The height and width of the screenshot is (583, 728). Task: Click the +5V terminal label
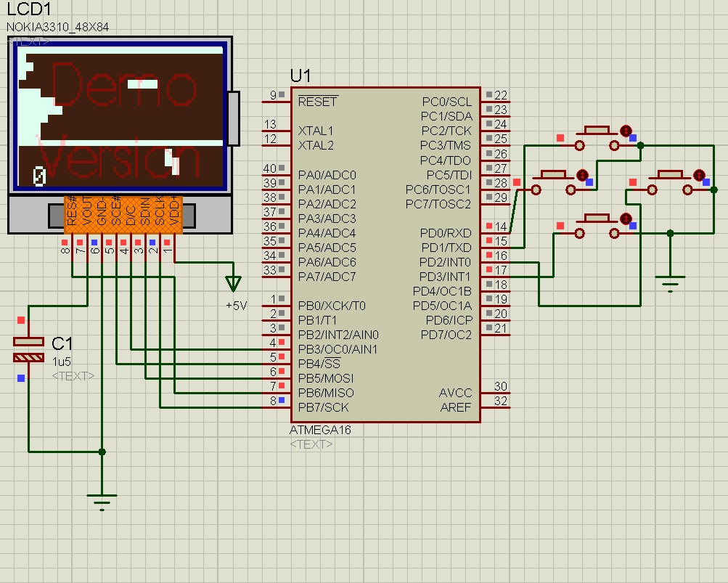point(237,306)
